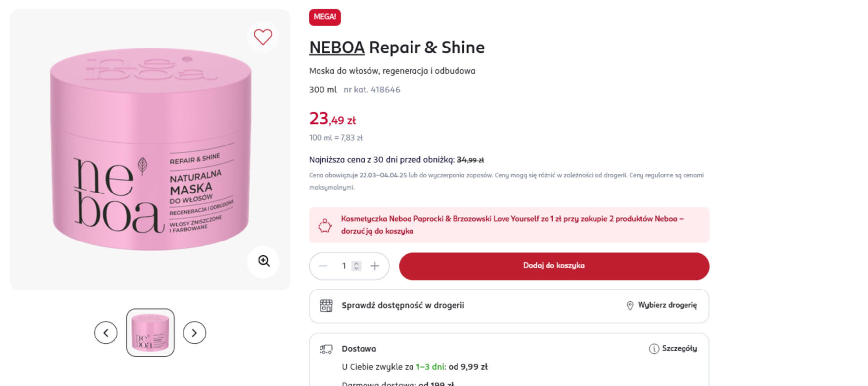
Task: Increase quantity with plus icon
Action: pos(375,266)
